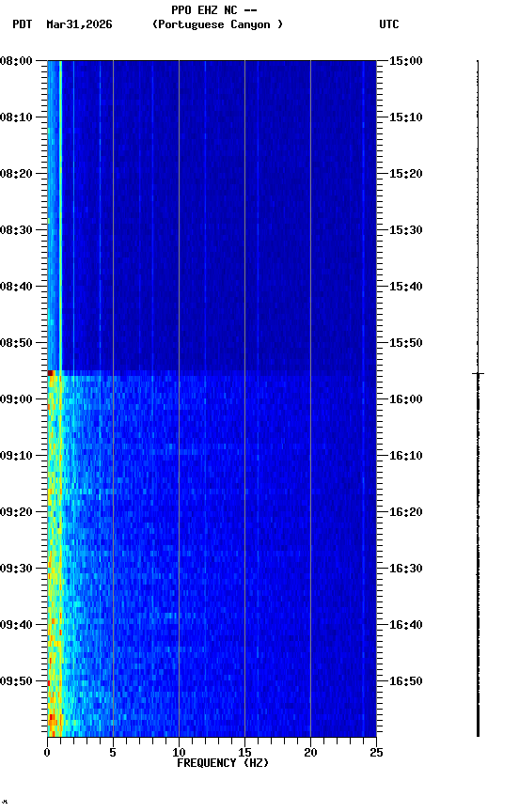Click the 09:20 PDT time label
Image resolution: width=519 pixels, height=812 pixels.
pos(16,513)
